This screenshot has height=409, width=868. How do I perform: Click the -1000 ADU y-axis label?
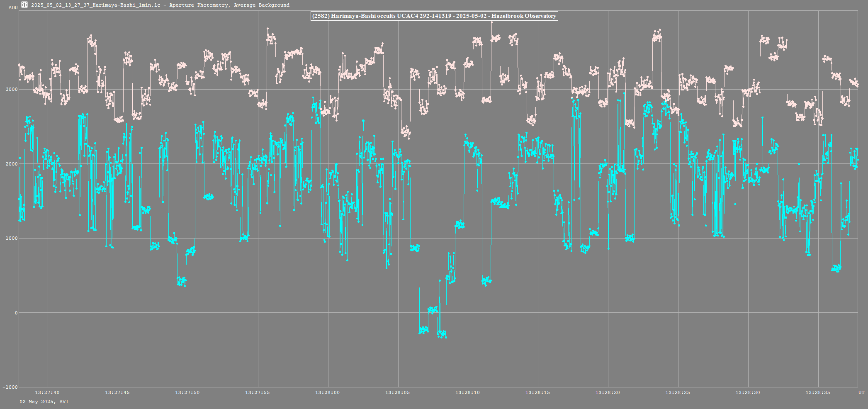click(10, 387)
